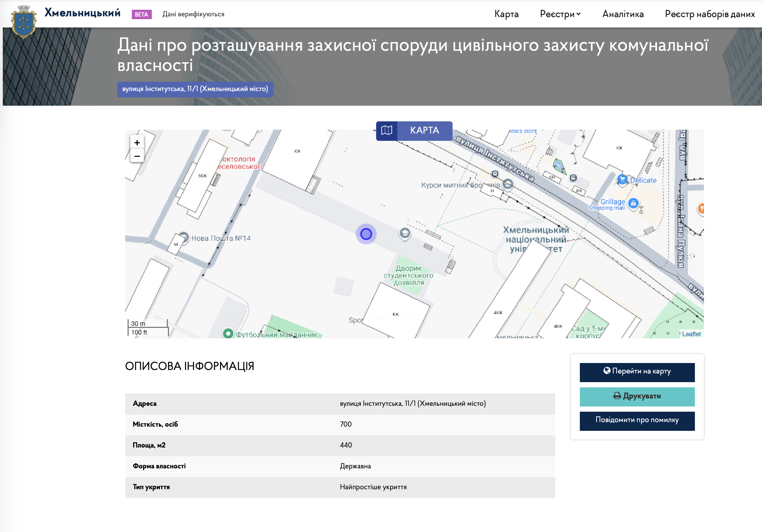The height and width of the screenshot is (532, 762).
Task: Zoom in the map with plus button
Action: pos(137,143)
